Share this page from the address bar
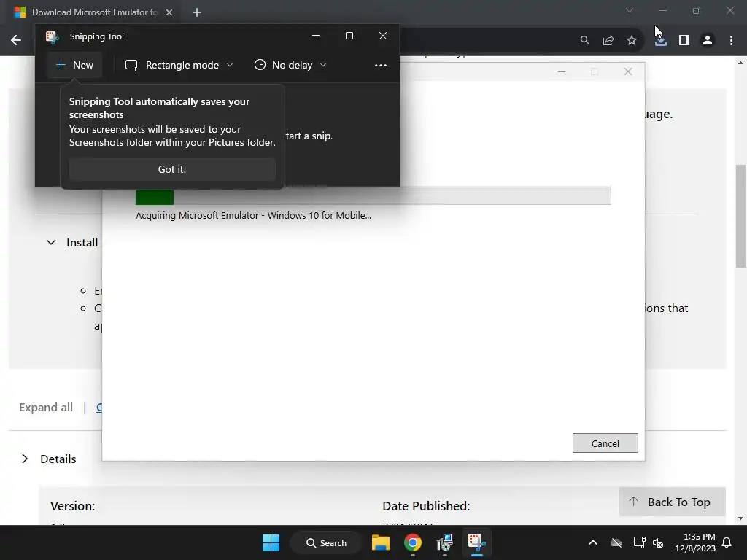This screenshot has height=560, width=747. coord(608,41)
